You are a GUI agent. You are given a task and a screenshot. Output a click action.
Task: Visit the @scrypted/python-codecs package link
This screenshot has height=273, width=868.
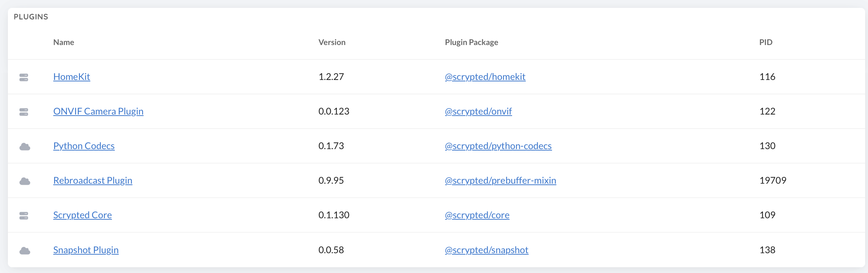[x=498, y=146]
